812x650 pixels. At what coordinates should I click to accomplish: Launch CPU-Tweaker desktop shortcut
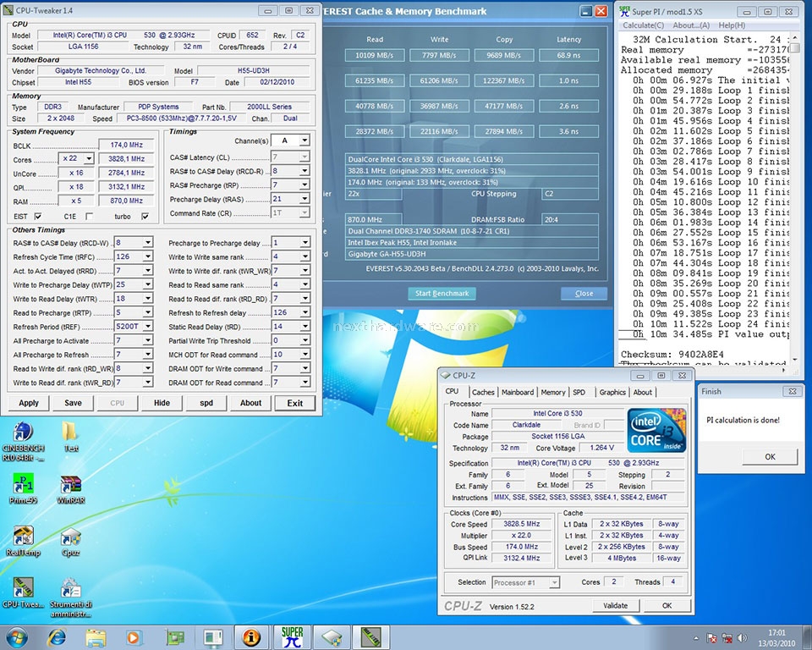click(x=23, y=592)
